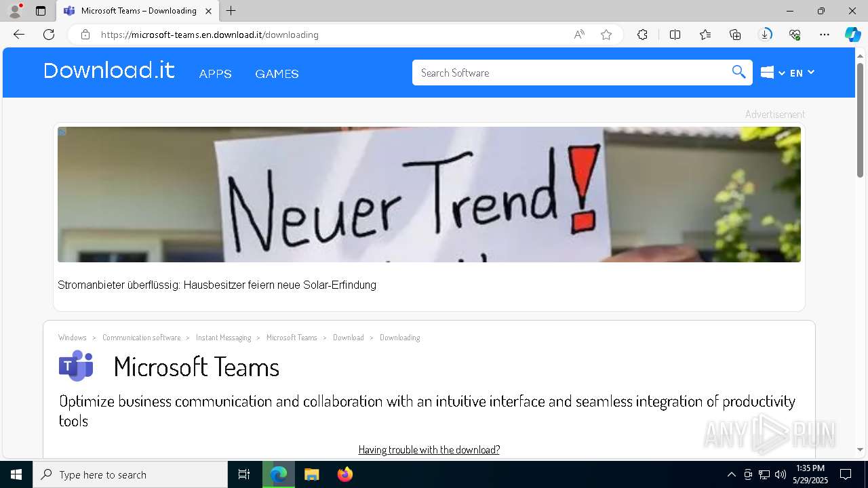
Task: Open the Favorites list
Action: [705, 35]
